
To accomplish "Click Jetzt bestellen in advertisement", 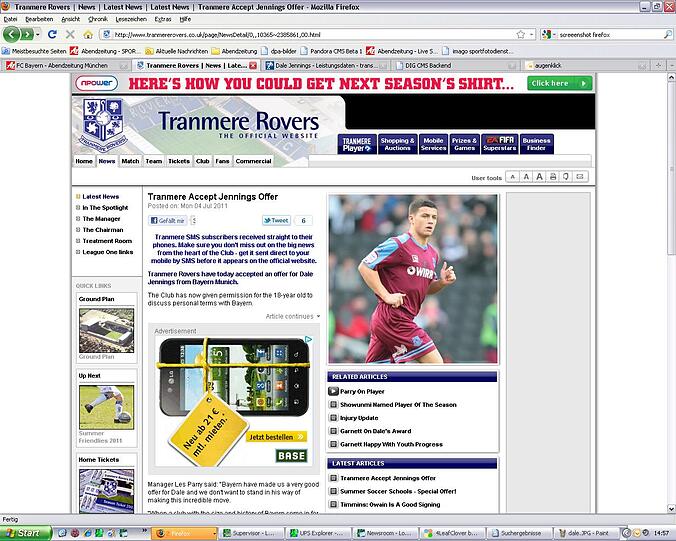I will pos(276,437).
